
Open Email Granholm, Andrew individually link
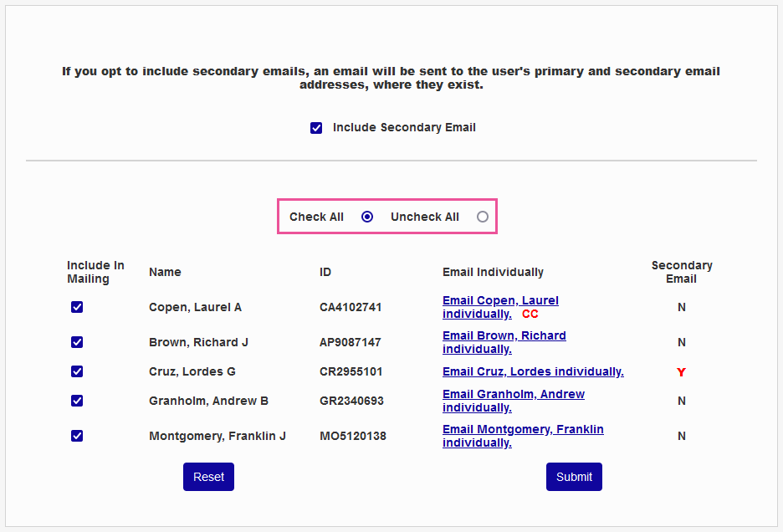coord(513,395)
